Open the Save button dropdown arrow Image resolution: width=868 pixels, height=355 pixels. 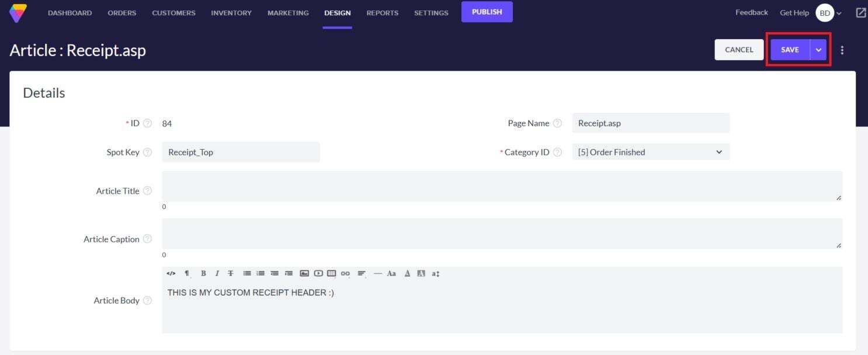click(818, 50)
